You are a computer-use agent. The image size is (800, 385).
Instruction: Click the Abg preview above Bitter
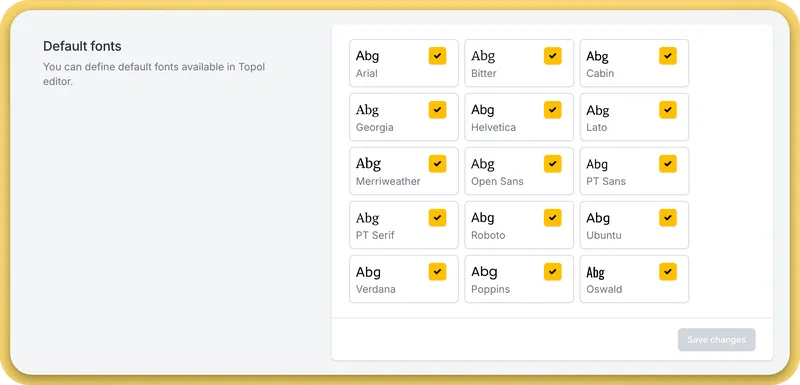[483, 56]
